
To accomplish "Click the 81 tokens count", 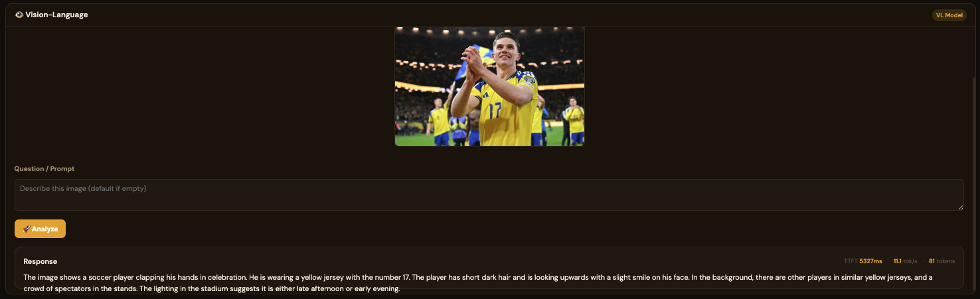I will click(941, 261).
